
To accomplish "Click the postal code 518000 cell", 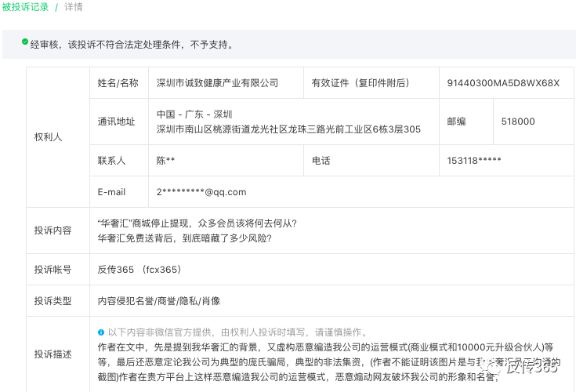I will coord(518,122).
